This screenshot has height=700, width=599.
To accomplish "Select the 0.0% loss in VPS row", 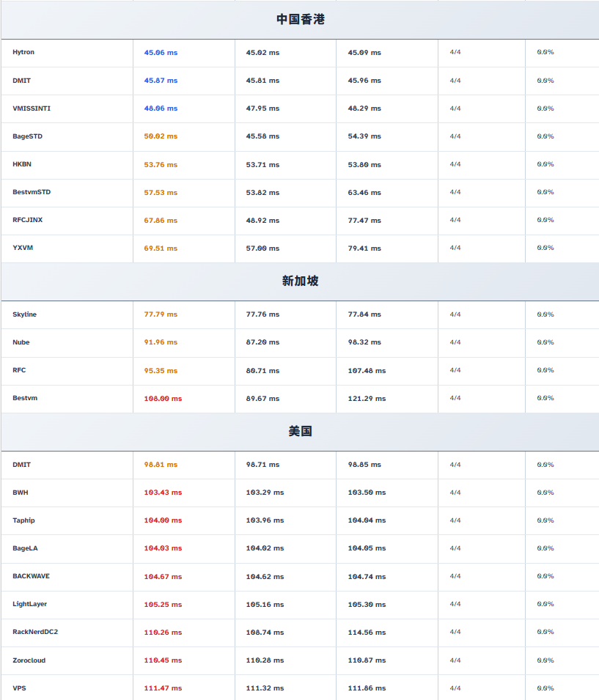I will [545, 688].
